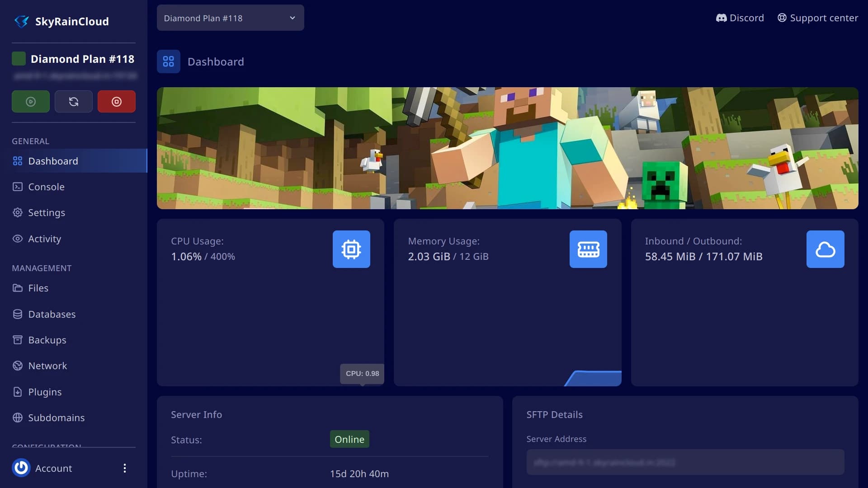Screen dimensions: 868x488
Task: Click the Account avatar icon
Action: [x=21, y=468]
